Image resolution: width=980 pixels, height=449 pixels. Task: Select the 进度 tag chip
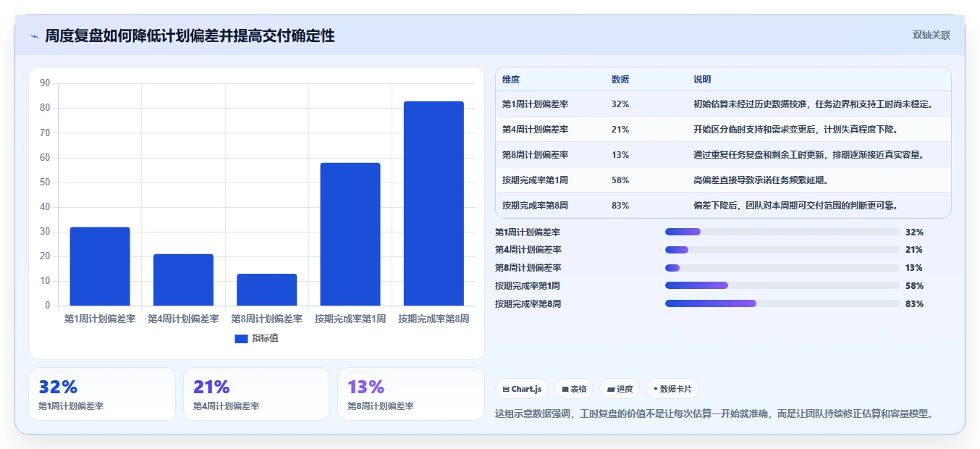click(620, 389)
